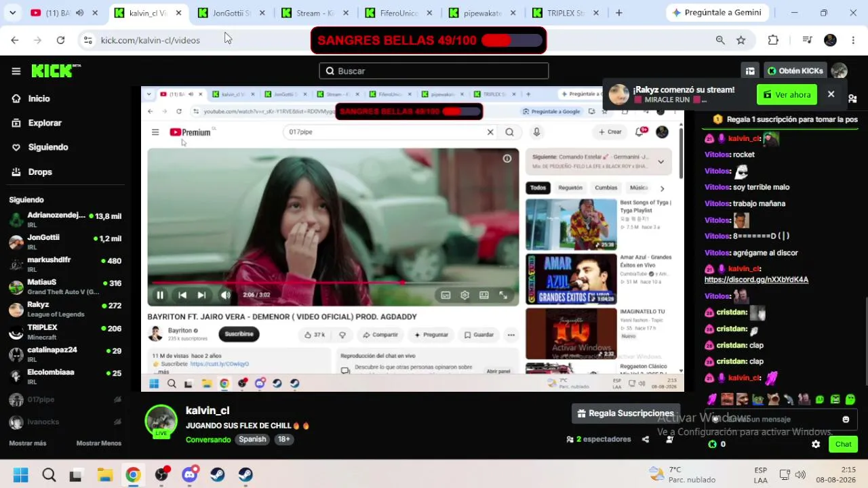Click the Spanish language tag

click(252, 439)
